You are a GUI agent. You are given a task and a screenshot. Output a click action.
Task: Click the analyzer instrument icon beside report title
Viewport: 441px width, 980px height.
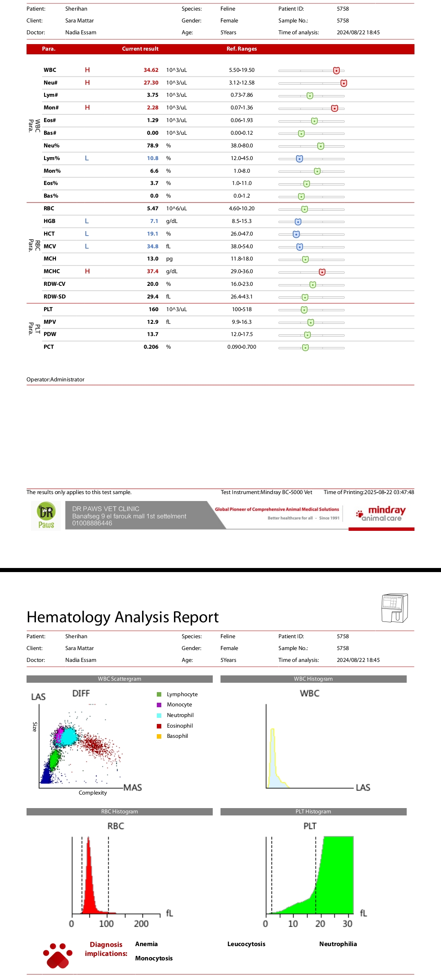[394, 608]
